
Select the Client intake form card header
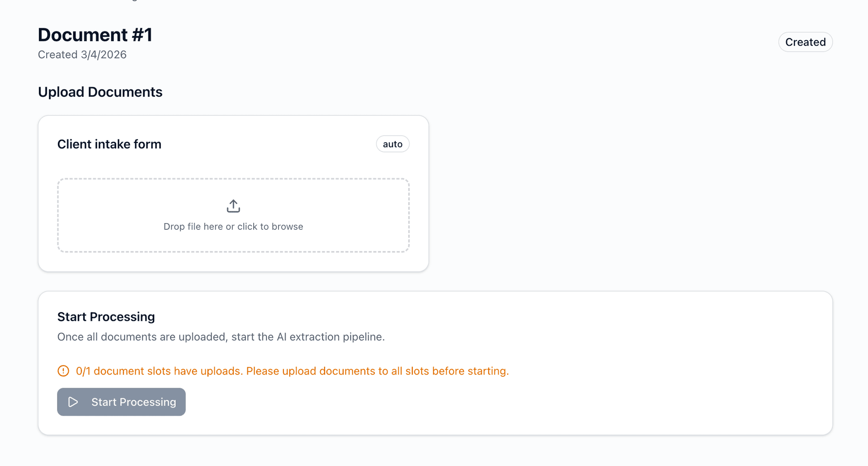pos(109,144)
